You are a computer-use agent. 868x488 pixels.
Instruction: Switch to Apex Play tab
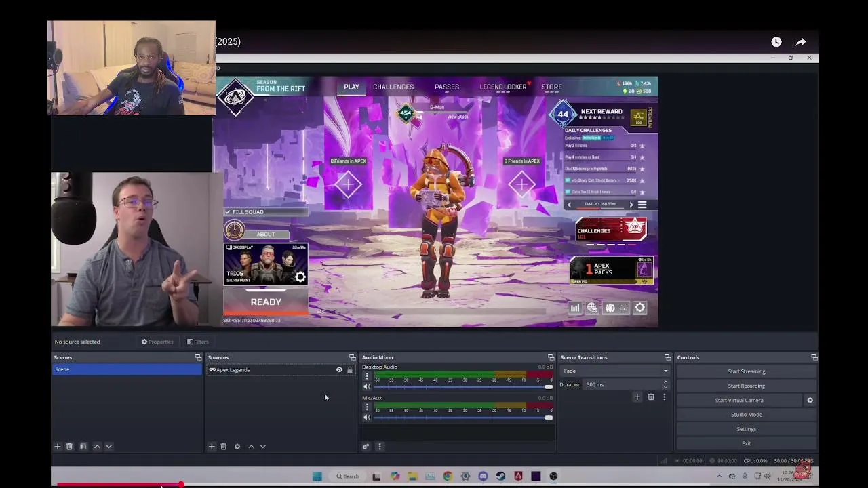pos(351,87)
